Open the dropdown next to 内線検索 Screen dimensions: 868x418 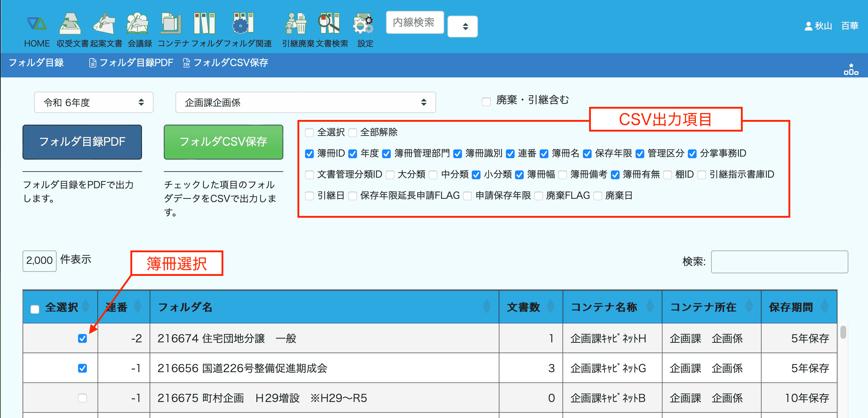(463, 27)
